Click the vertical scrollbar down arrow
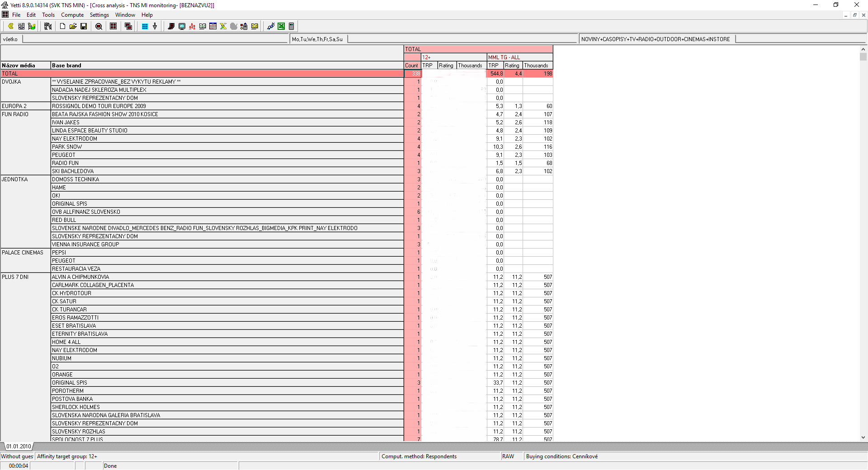The image size is (868, 470). (x=863, y=437)
